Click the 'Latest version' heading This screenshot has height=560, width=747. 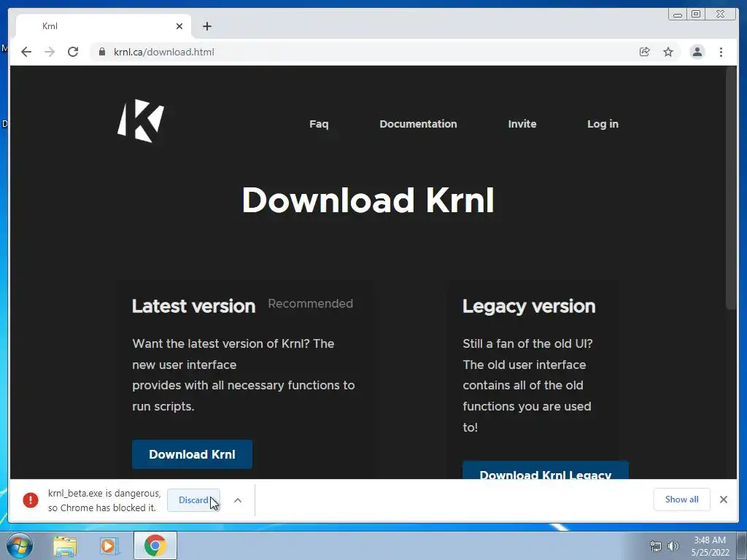[x=193, y=306]
